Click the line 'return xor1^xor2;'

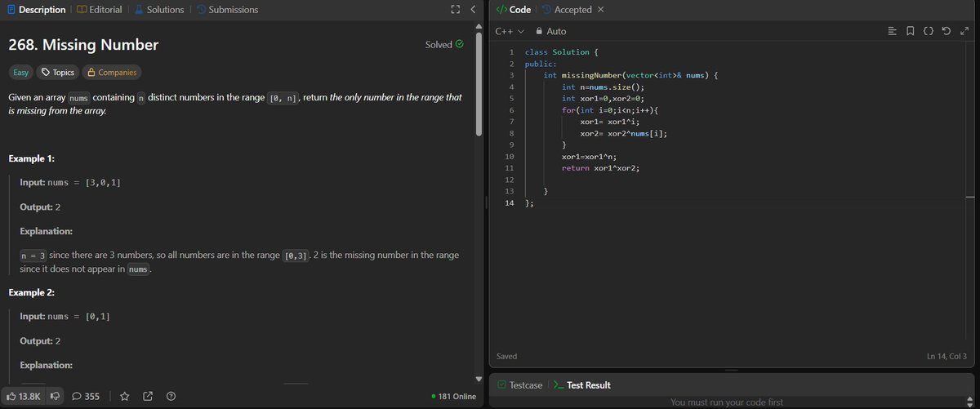point(600,167)
